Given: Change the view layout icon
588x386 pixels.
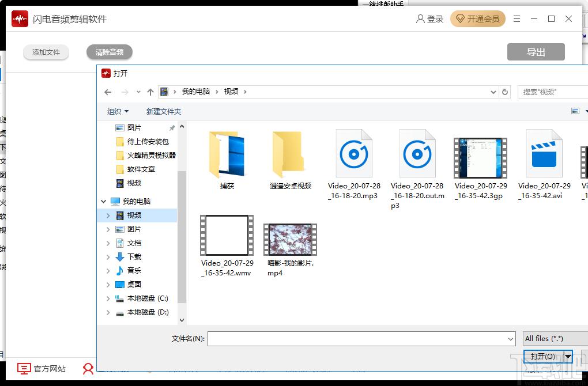Looking at the screenshot, I should [x=575, y=111].
